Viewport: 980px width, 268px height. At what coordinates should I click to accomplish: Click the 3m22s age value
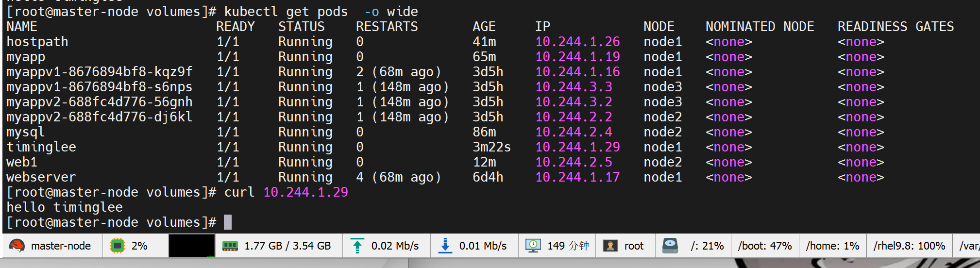point(492,147)
